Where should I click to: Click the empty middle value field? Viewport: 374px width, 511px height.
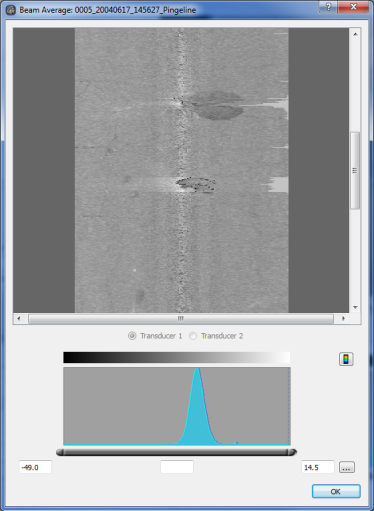177,467
